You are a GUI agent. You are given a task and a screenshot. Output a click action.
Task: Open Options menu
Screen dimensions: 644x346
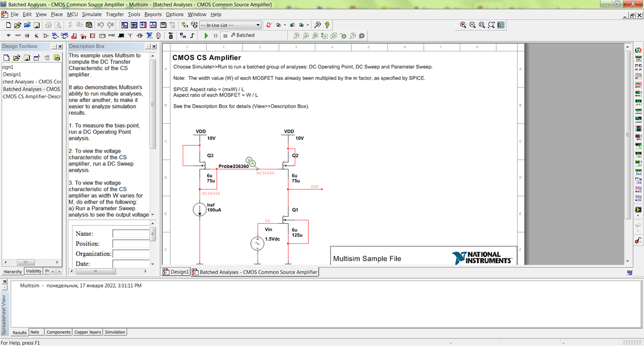point(175,14)
